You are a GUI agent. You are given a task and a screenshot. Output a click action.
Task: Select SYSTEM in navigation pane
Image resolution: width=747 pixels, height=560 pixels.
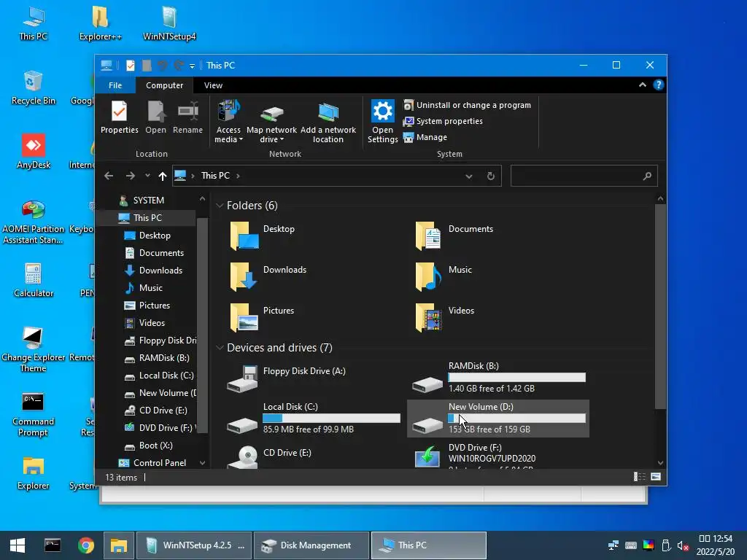click(147, 201)
